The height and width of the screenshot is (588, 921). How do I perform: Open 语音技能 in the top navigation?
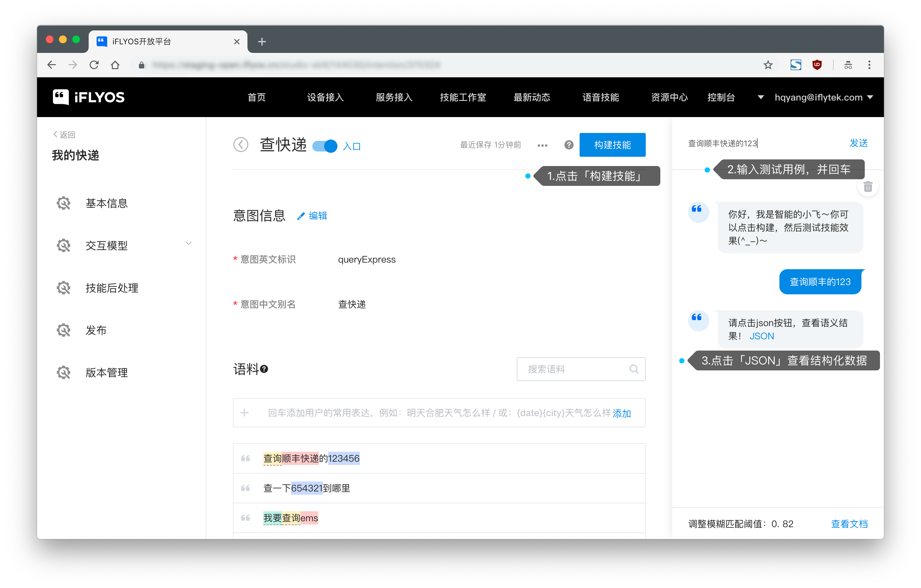[x=600, y=97]
